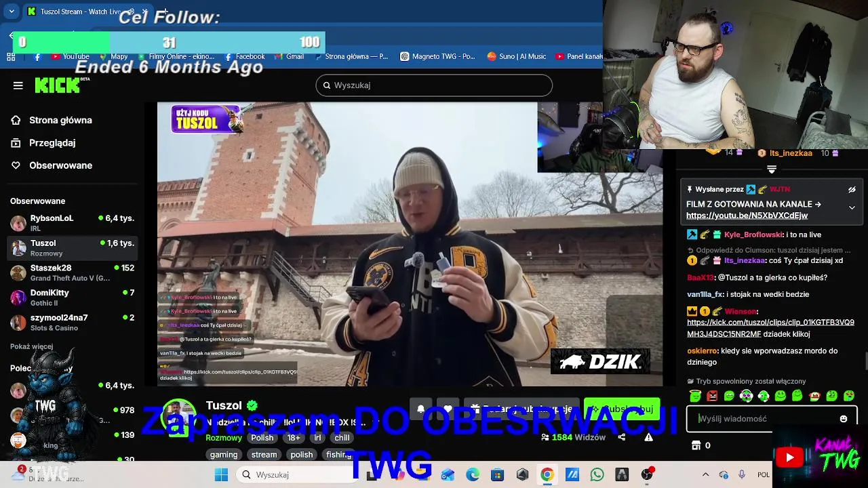
Task: Click the heart follow button
Action: (x=448, y=409)
